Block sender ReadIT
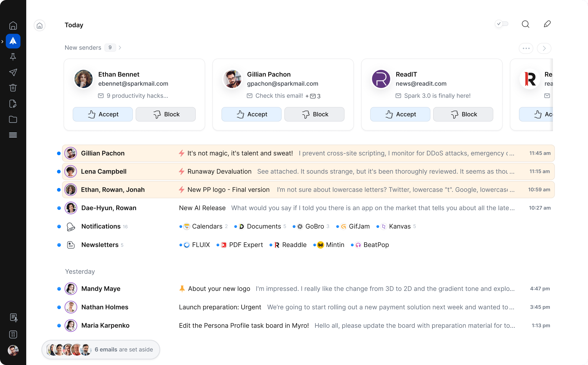 463,114
